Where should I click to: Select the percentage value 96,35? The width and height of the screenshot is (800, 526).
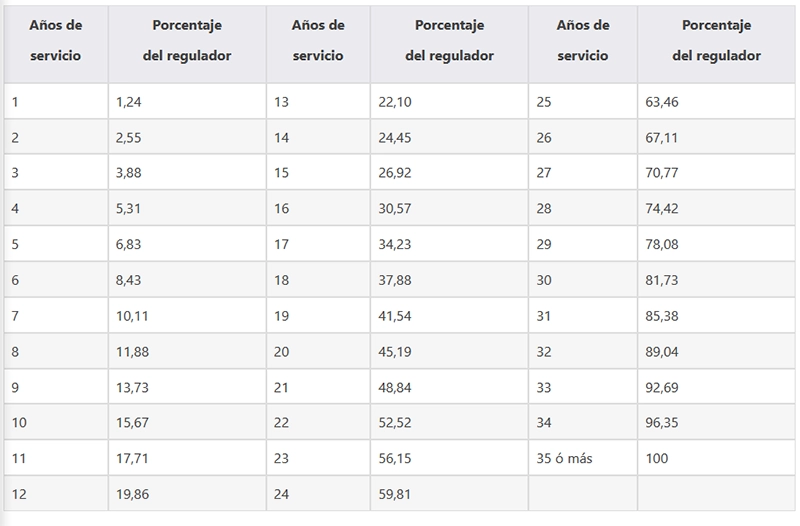coord(716,422)
